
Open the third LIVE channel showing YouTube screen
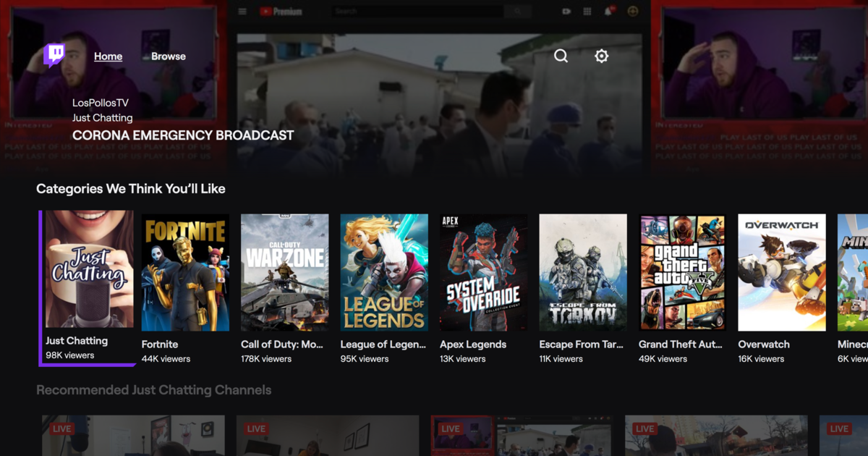tap(522, 436)
